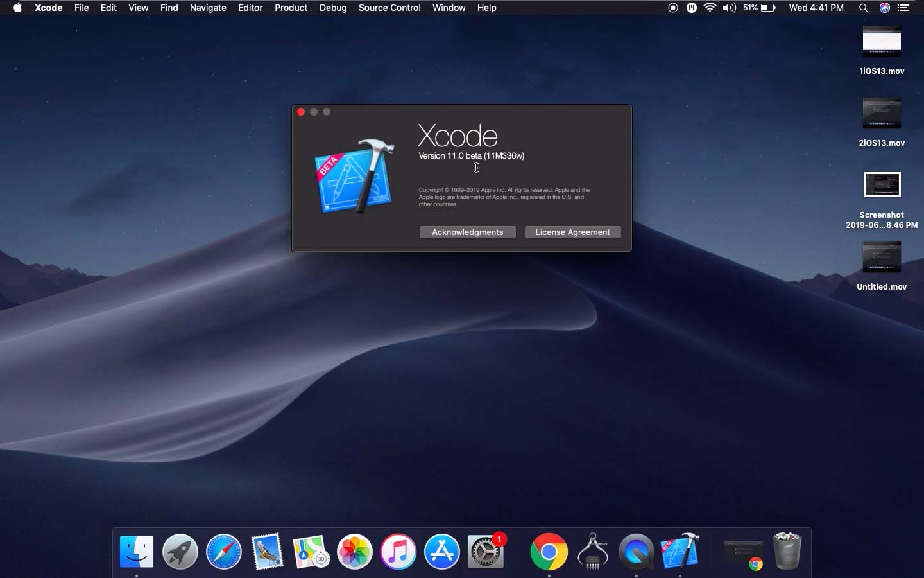924x578 pixels.
Task: Open the Window menu
Action: coord(449,8)
